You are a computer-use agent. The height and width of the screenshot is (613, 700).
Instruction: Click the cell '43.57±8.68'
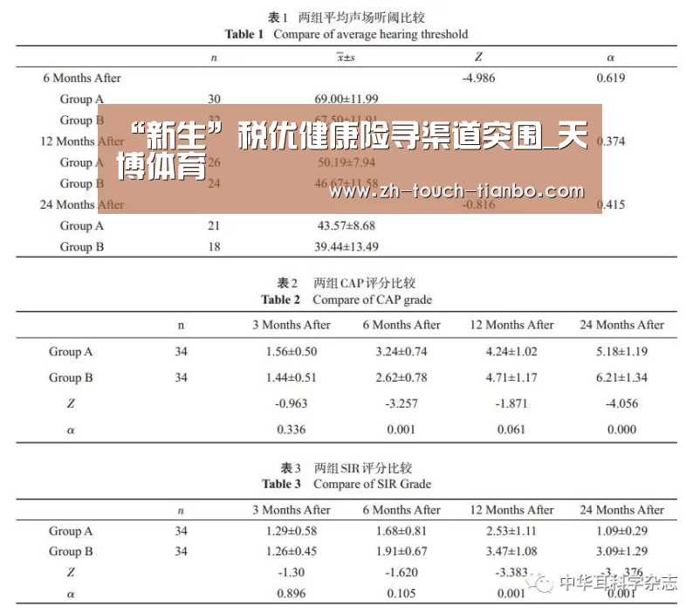(x=347, y=225)
